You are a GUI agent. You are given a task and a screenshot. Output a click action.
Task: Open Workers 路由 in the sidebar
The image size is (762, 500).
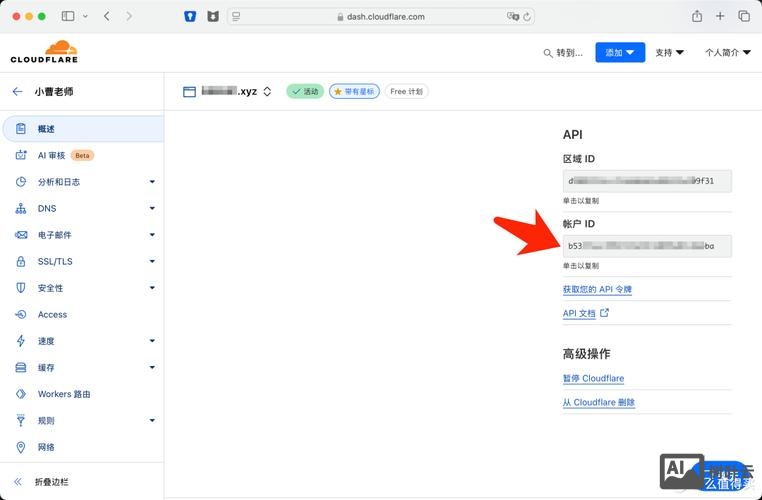click(x=64, y=394)
